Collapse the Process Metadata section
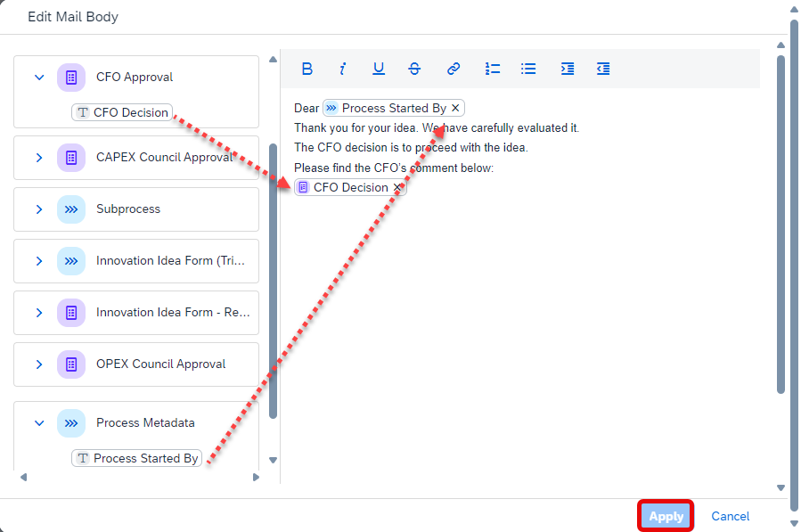The height and width of the screenshot is (532, 801). coord(39,423)
